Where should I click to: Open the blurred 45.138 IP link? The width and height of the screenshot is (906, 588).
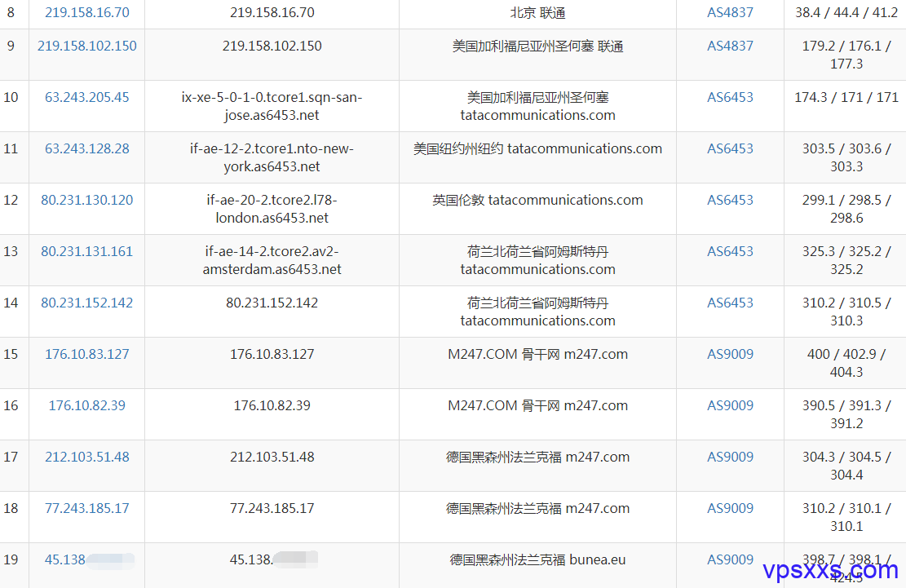89,560
